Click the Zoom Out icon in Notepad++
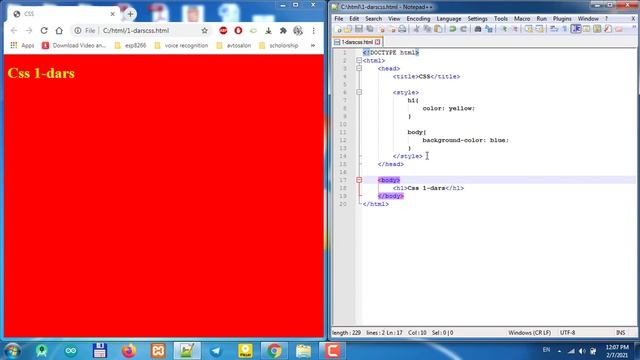 tap(515, 29)
